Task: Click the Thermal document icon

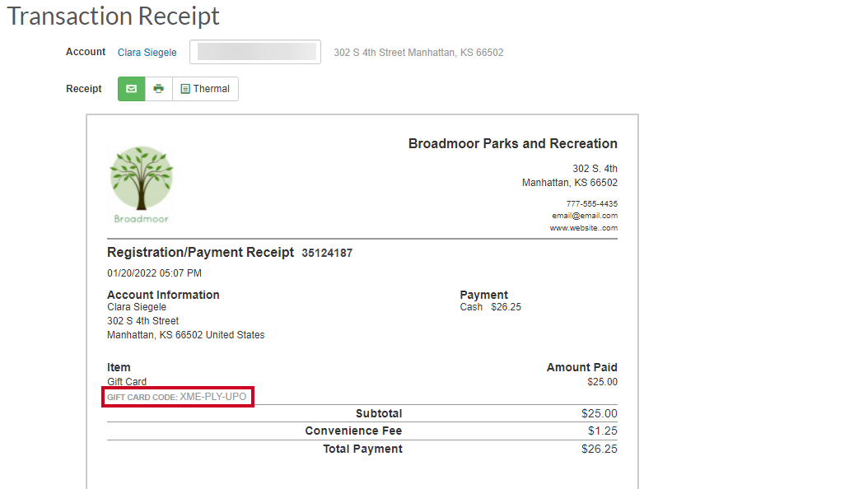Action: (185, 89)
